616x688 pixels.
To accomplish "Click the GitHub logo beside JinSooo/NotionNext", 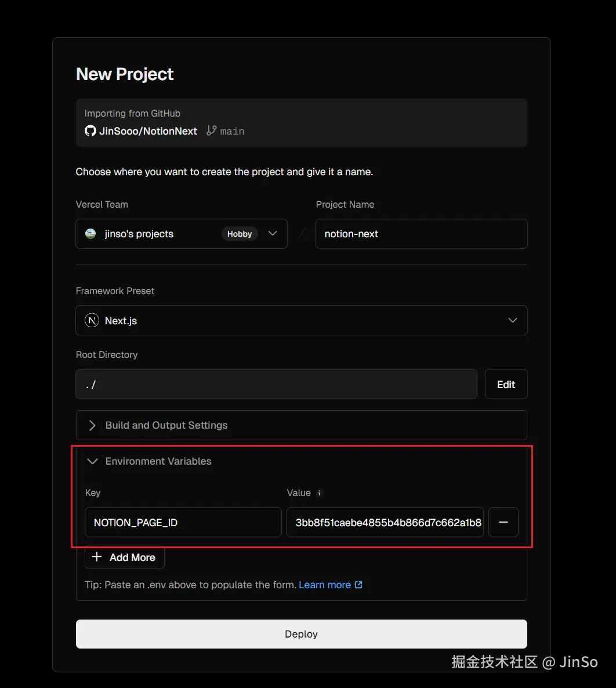I will click(x=90, y=131).
